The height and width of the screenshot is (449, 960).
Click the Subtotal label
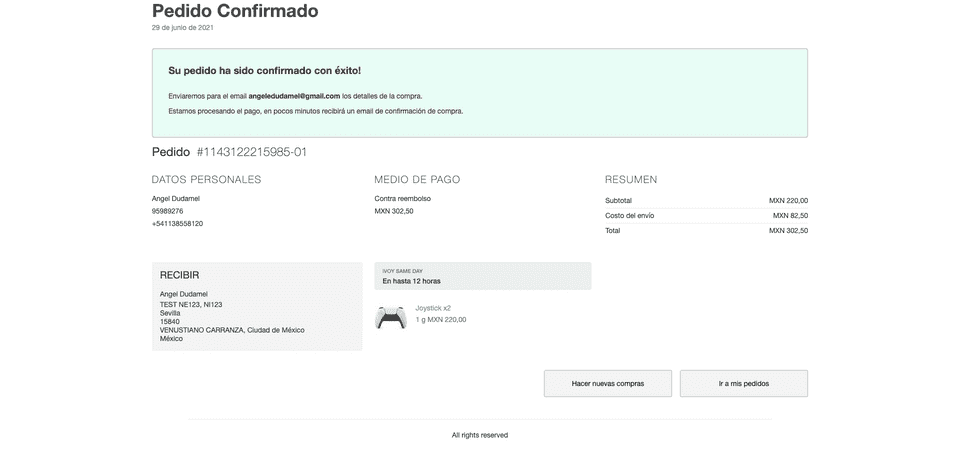click(618, 200)
